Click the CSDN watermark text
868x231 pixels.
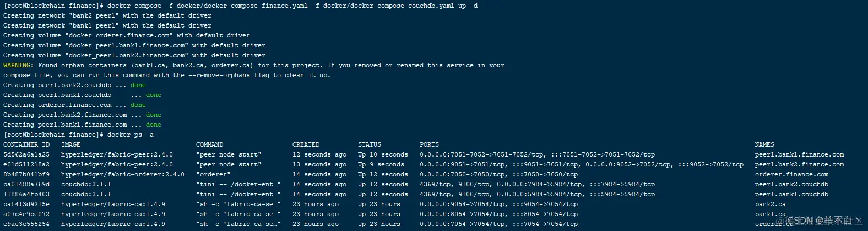tap(824, 221)
